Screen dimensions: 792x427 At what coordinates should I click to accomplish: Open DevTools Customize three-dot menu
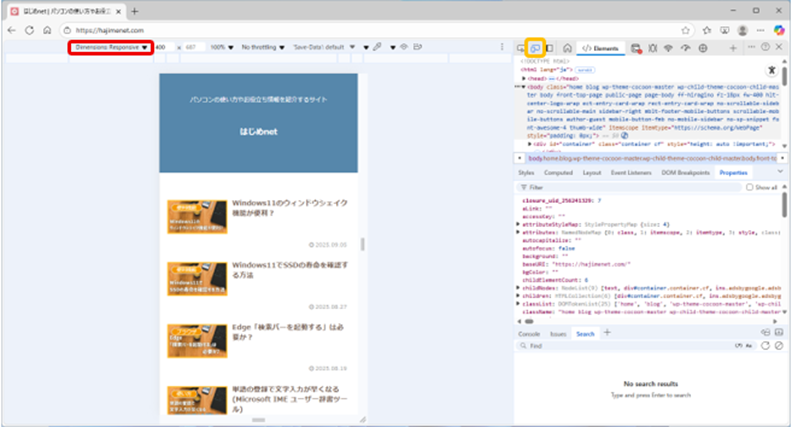[752, 47]
